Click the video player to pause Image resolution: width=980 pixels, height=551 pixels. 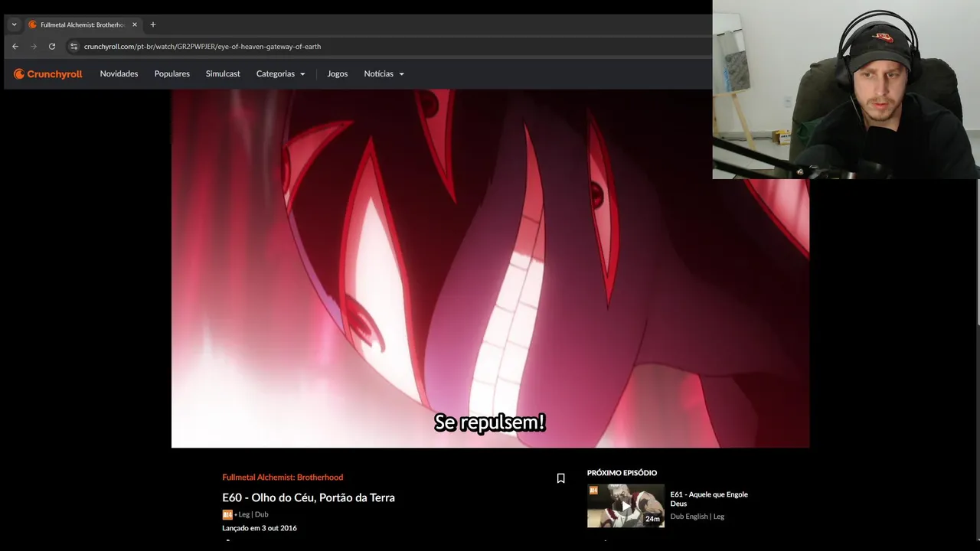[x=490, y=268]
